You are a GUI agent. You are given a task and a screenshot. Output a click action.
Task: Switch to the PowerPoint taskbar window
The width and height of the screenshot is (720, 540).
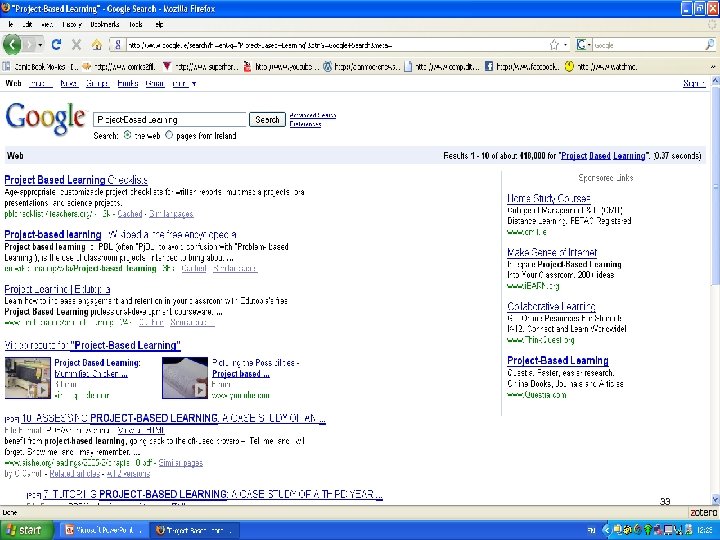[x=105, y=530]
